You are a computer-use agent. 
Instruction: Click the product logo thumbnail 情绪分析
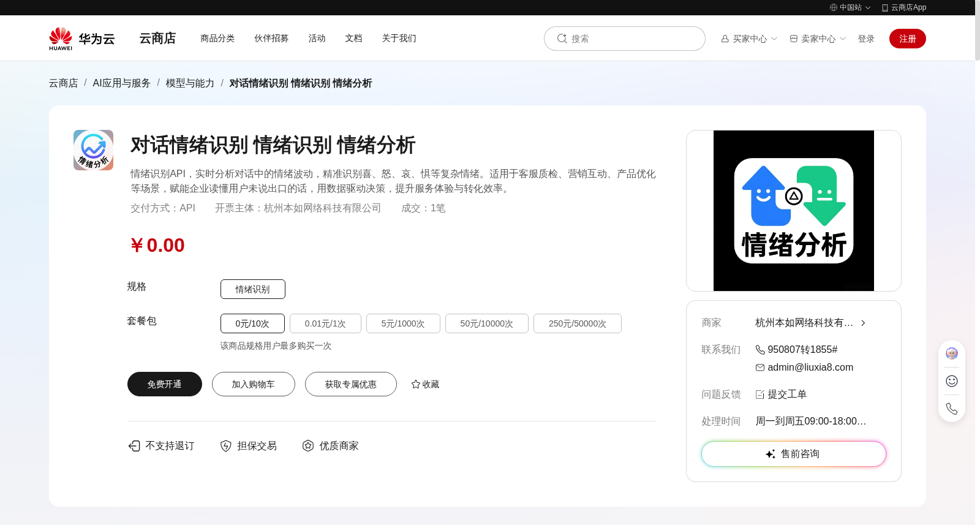click(93, 150)
